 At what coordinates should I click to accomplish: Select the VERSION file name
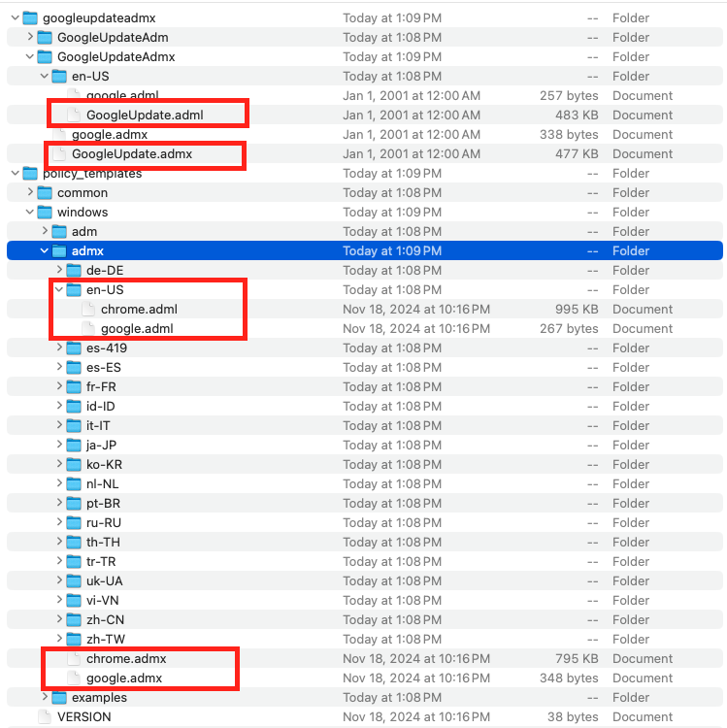(x=84, y=717)
